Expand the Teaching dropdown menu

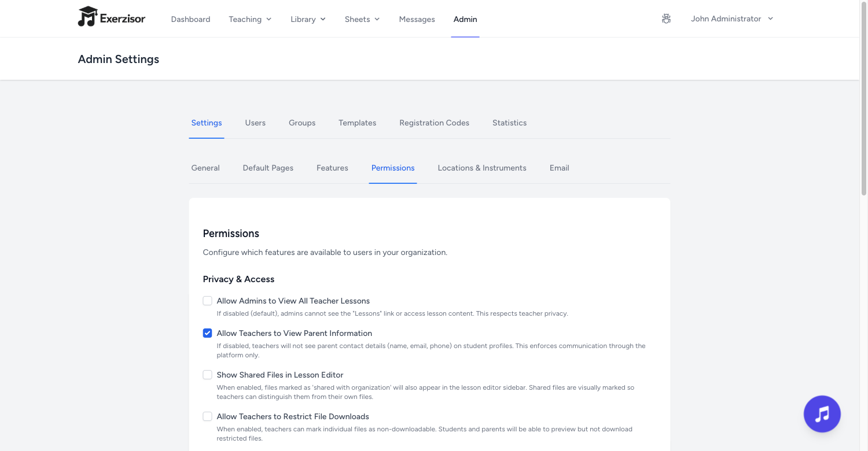pyautogui.click(x=250, y=19)
